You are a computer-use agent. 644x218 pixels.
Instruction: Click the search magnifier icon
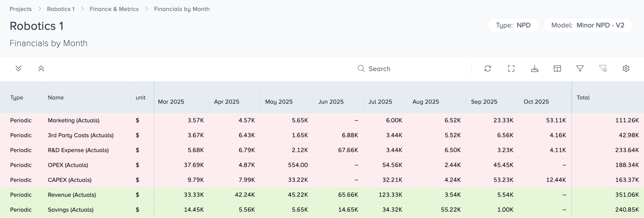click(361, 69)
